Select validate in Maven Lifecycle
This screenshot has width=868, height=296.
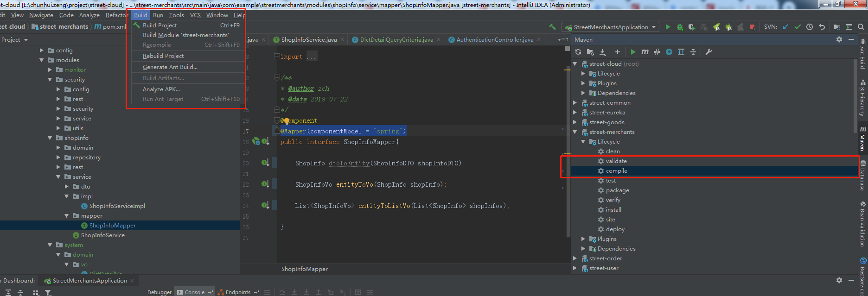pos(616,161)
